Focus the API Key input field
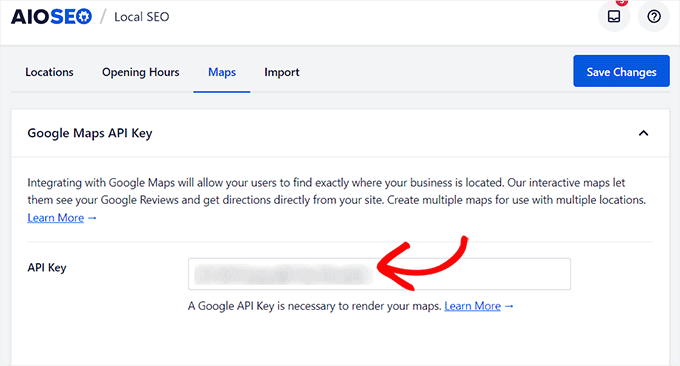Viewport: 680px width, 366px height. pyautogui.click(x=379, y=274)
